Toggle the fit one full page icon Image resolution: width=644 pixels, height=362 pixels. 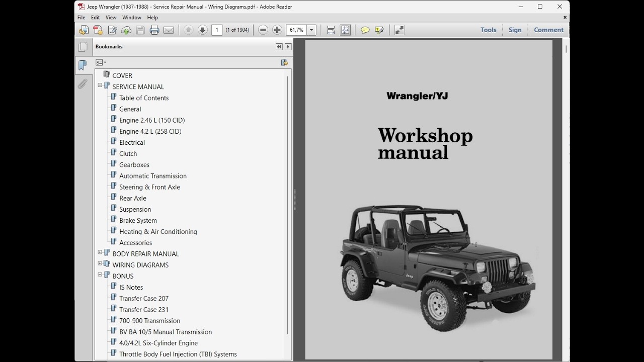[345, 30]
